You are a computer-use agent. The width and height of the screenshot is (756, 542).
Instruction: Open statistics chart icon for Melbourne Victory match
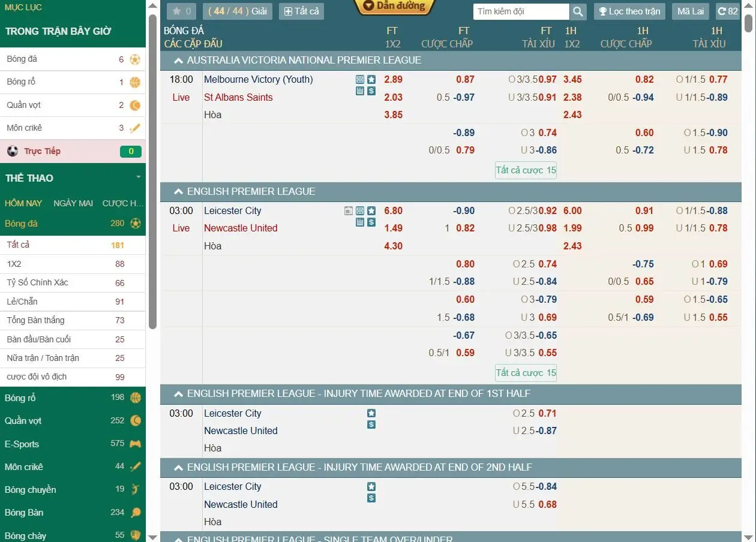[x=360, y=91]
